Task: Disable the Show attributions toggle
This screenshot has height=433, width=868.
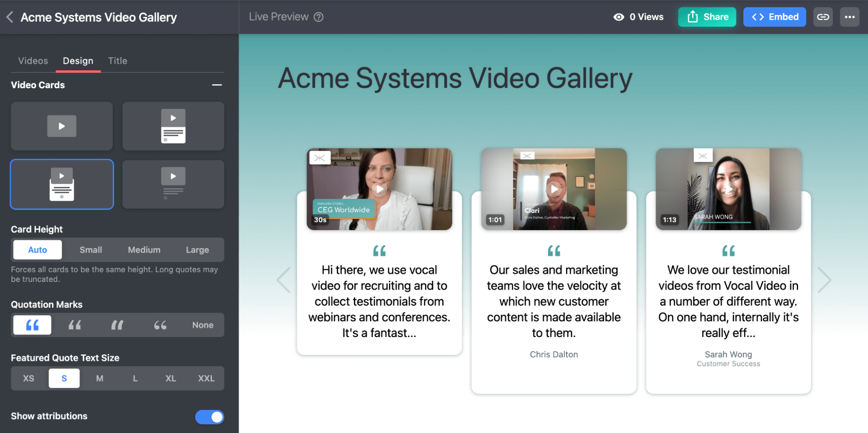Action: click(x=209, y=417)
